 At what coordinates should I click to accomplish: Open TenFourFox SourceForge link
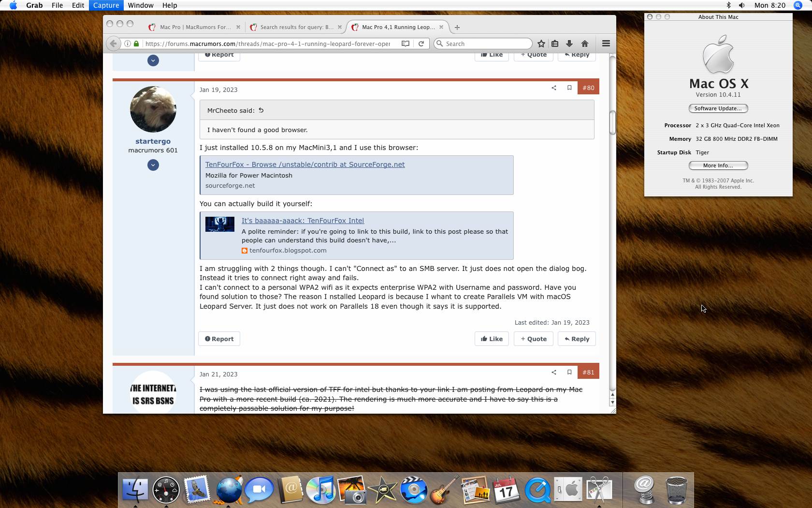[x=305, y=164]
